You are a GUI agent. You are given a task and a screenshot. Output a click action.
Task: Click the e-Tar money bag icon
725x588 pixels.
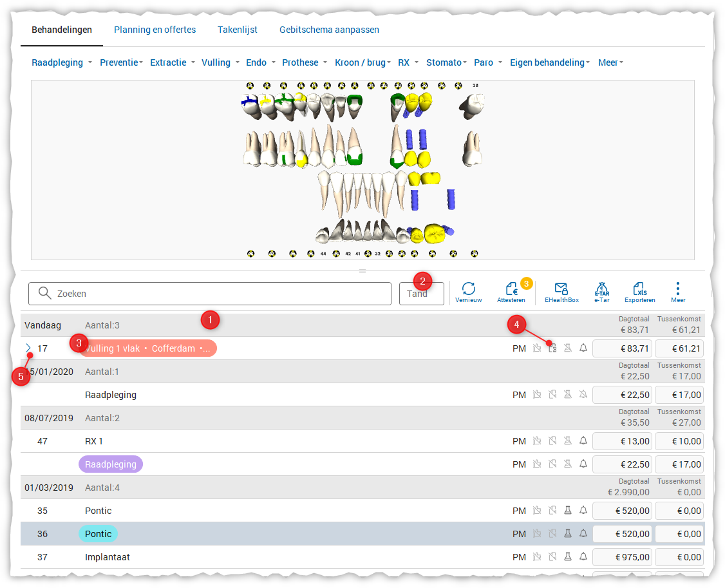(601, 289)
